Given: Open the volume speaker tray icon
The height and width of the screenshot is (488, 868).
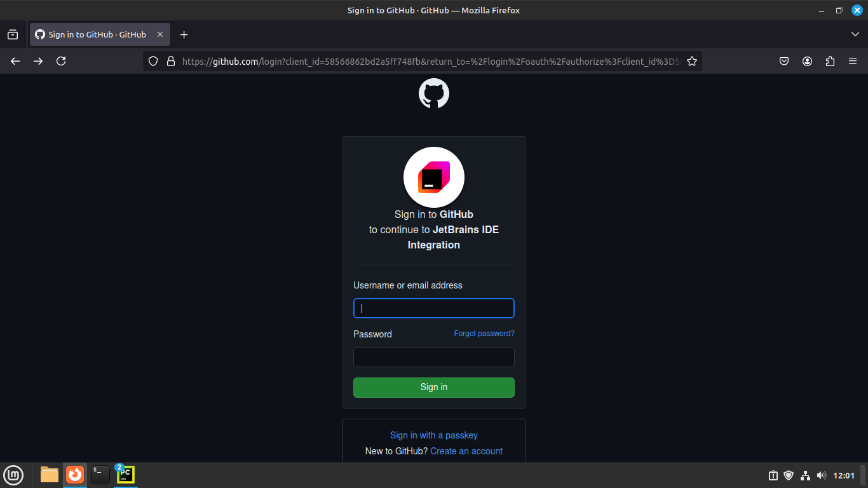Looking at the screenshot, I should (x=821, y=475).
